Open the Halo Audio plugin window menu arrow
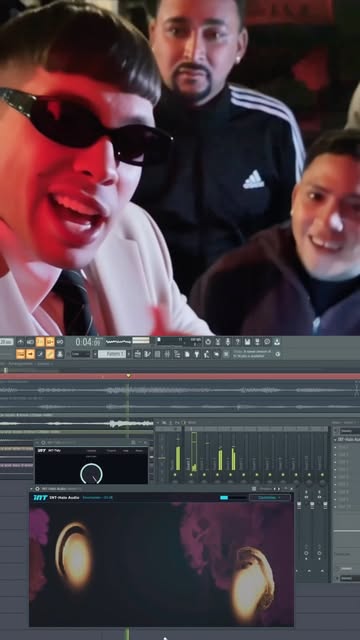 click(31, 489)
